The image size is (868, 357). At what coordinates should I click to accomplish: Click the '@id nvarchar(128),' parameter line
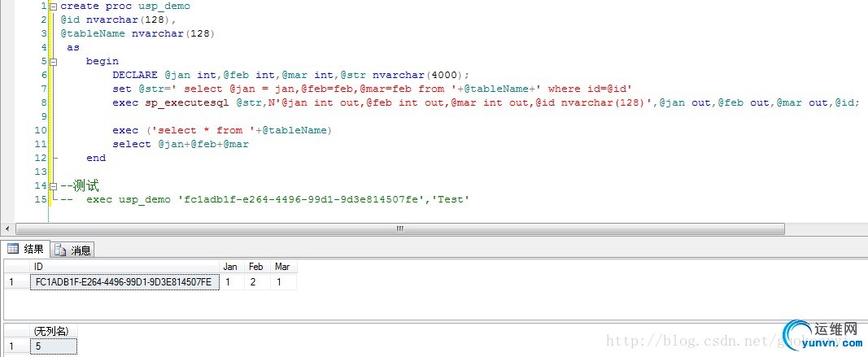pos(118,20)
